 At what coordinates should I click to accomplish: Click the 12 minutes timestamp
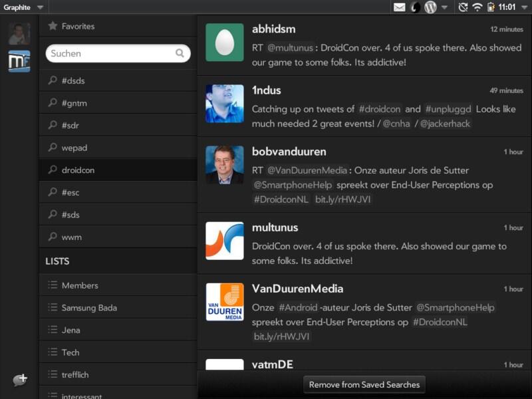coord(507,29)
